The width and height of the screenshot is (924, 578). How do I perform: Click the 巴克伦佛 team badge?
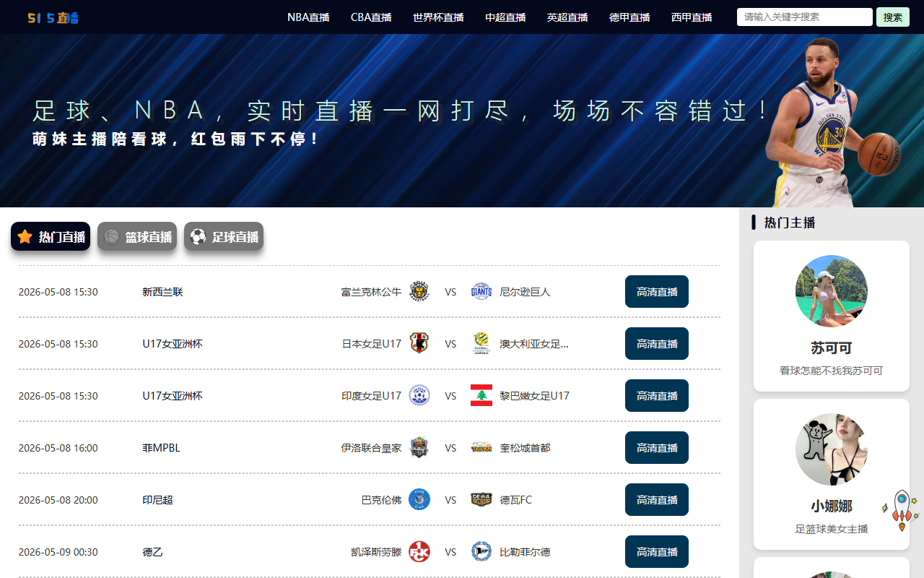(419, 499)
